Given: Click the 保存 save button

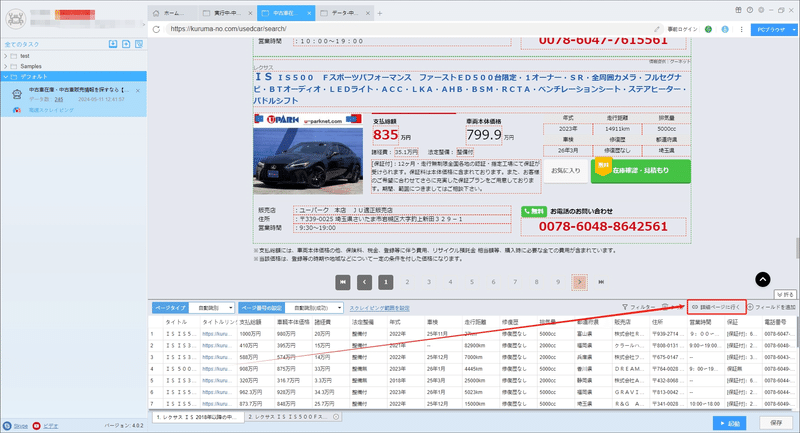Looking at the screenshot, I should [x=776, y=423].
